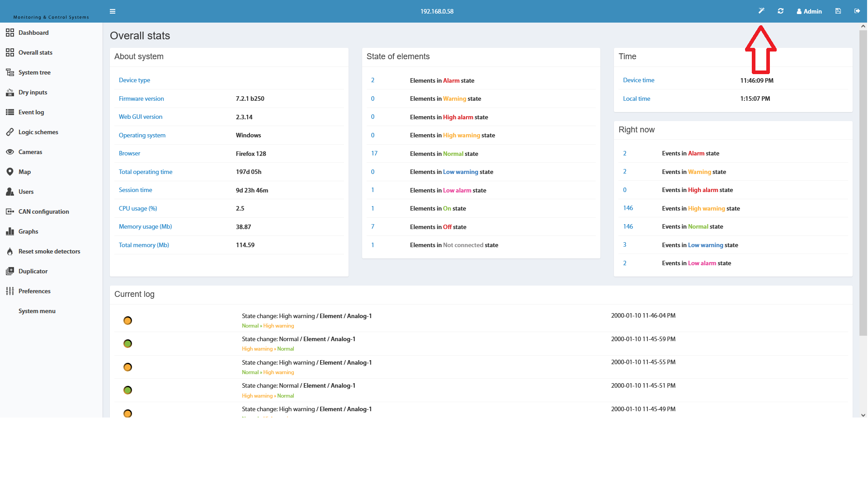Click the Operating system link
The image size is (868, 488).
coord(142,135)
